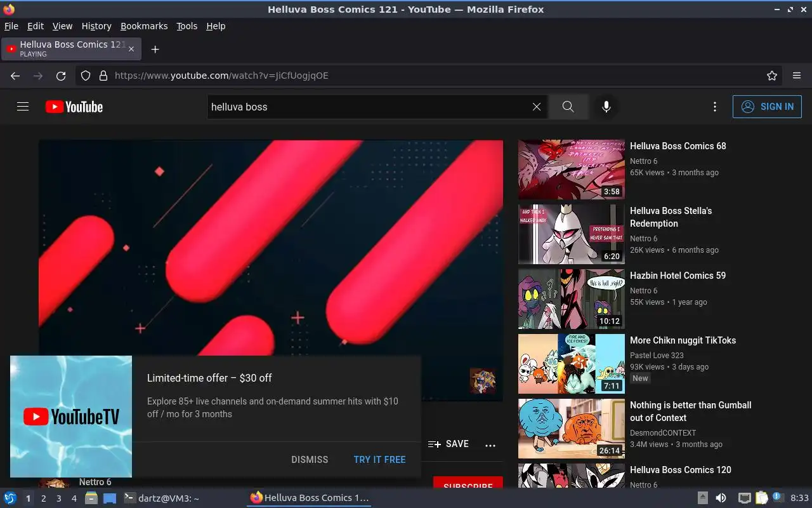Open Nothing is better than Gumball title

point(690,411)
